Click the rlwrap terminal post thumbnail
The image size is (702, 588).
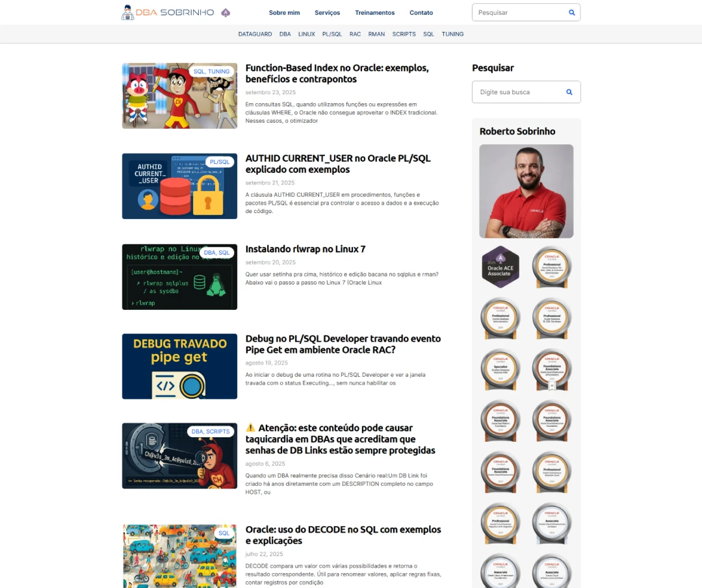tap(179, 277)
